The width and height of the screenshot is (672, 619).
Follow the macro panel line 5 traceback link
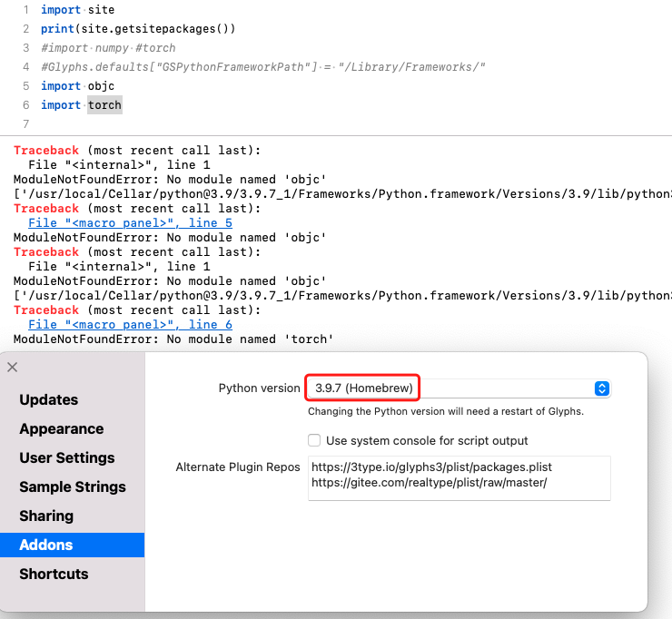click(x=130, y=223)
